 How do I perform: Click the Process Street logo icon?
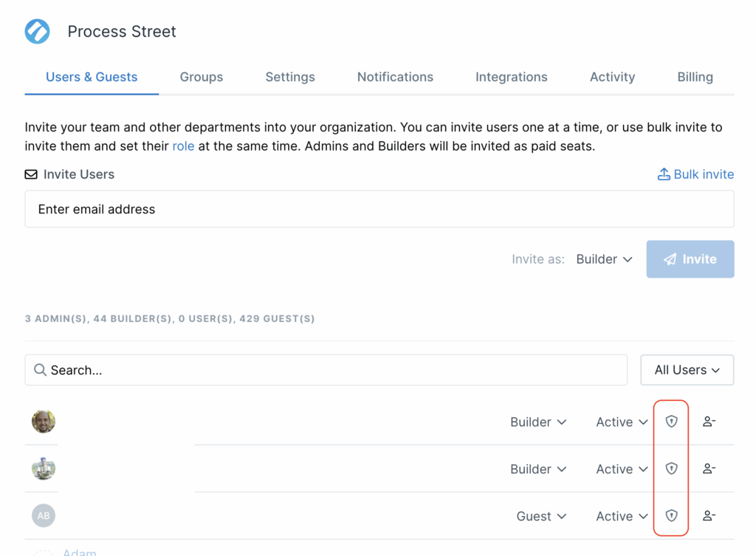point(38,32)
